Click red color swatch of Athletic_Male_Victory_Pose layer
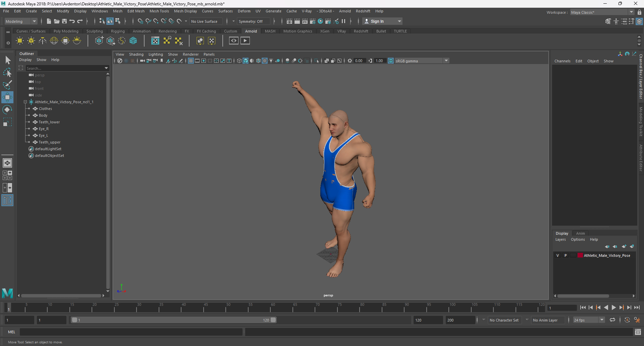The width and height of the screenshot is (644, 346). click(580, 255)
